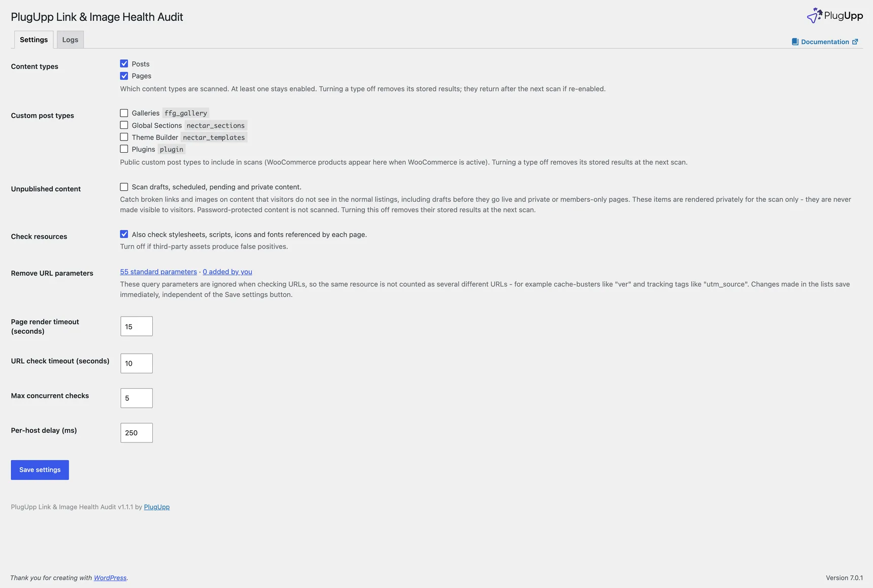Screen dimensions: 873x588
Task: Click the plugin code label
Action: (172, 149)
